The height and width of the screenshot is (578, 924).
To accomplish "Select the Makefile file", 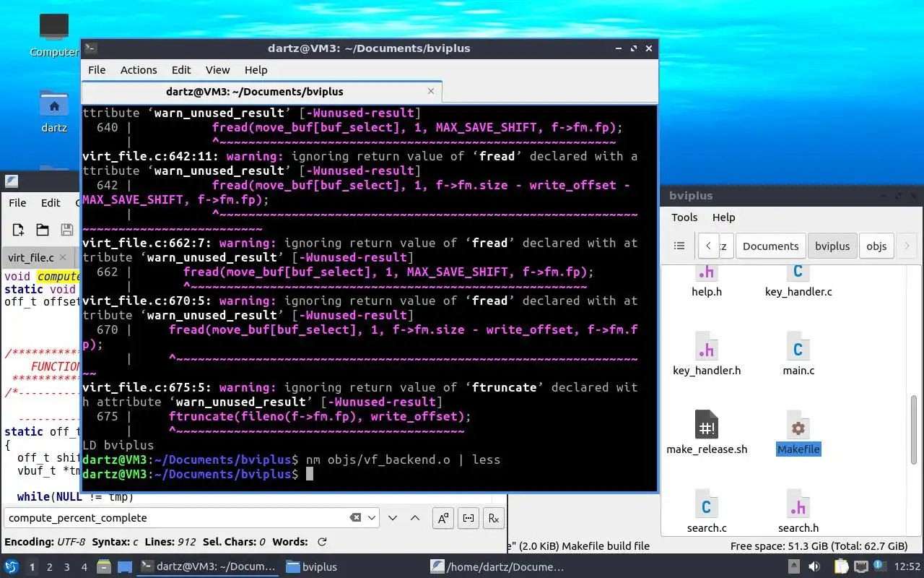I will pyautogui.click(x=798, y=433).
